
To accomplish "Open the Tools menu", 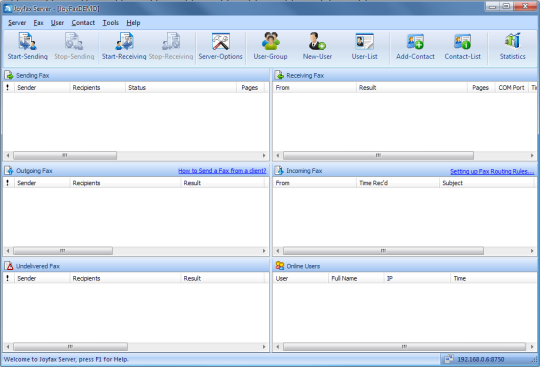I will pyautogui.click(x=111, y=23).
